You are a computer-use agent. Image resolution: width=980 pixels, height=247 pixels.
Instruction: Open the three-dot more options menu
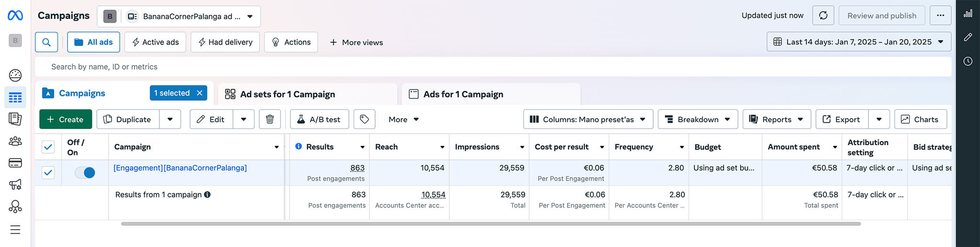[940, 15]
